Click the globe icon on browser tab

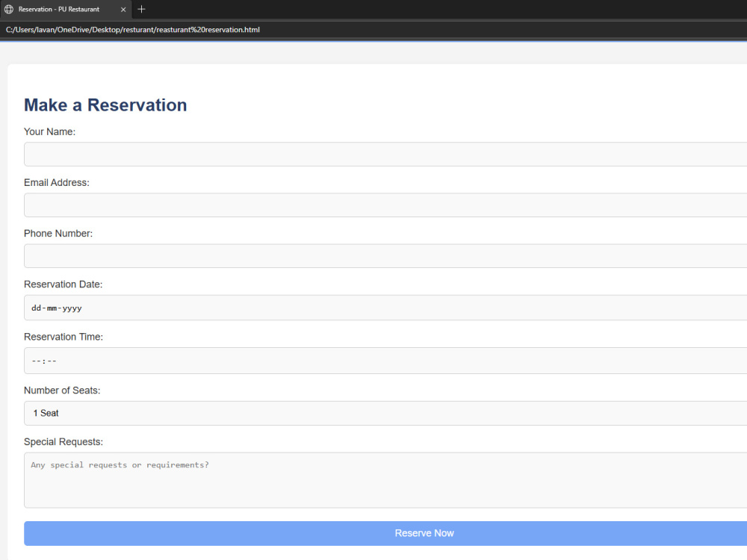pos(8,9)
